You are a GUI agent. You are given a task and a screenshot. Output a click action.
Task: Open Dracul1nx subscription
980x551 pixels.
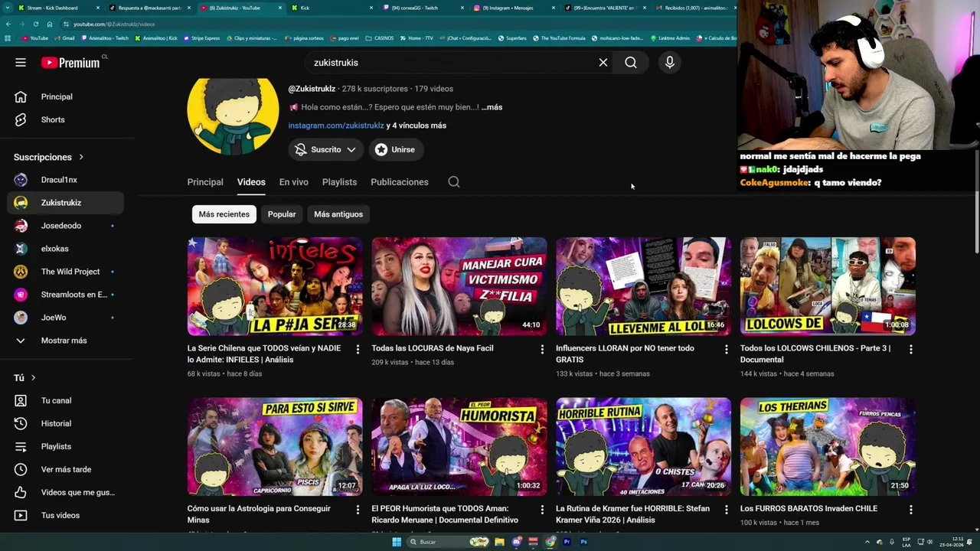click(x=66, y=180)
